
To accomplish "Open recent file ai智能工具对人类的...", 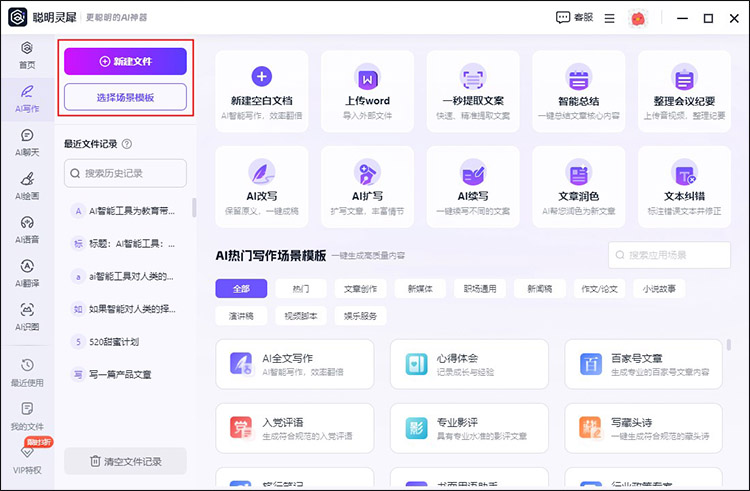I will pyautogui.click(x=125, y=276).
